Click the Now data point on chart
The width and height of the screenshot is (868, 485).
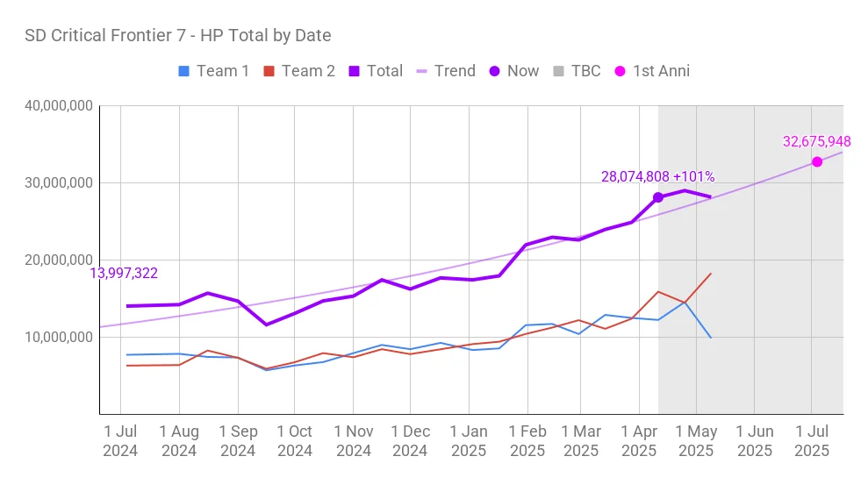coord(658,197)
